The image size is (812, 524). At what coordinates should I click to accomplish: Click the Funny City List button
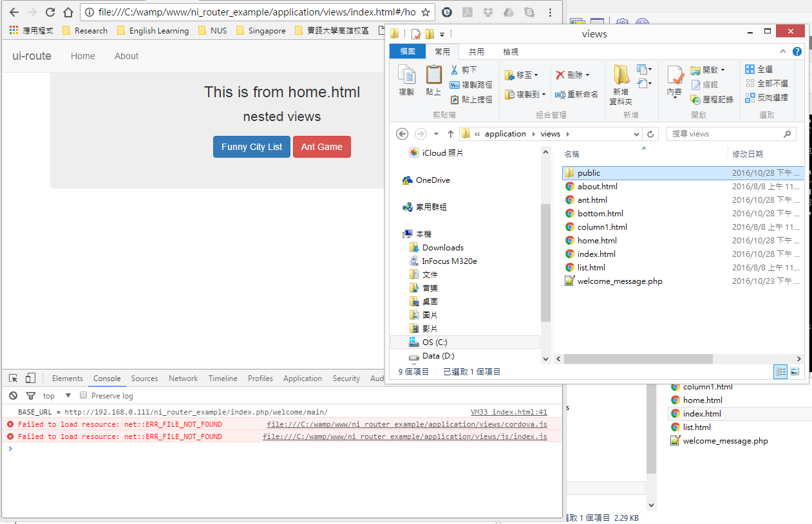tap(251, 147)
